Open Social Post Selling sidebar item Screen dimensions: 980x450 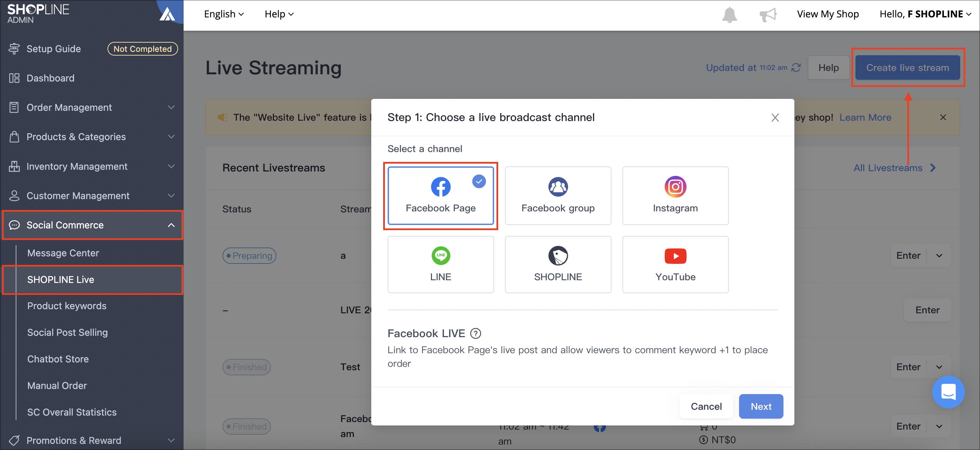pos(67,332)
